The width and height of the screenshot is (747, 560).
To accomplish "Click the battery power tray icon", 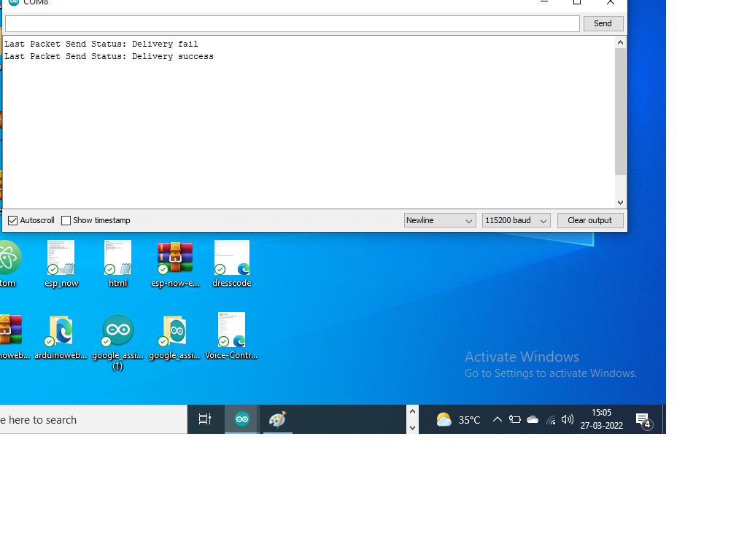I will tap(514, 419).
